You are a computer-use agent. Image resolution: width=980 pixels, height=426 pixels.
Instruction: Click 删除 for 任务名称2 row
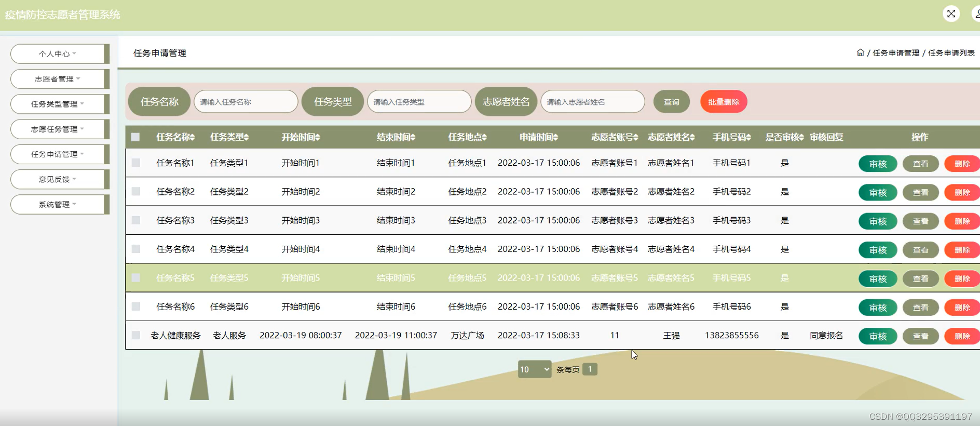[x=962, y=192]
